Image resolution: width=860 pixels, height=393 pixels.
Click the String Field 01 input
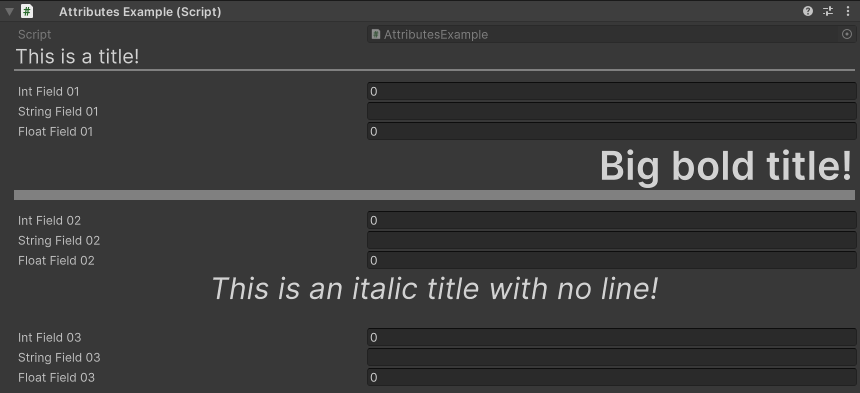[x=611, y=111]
